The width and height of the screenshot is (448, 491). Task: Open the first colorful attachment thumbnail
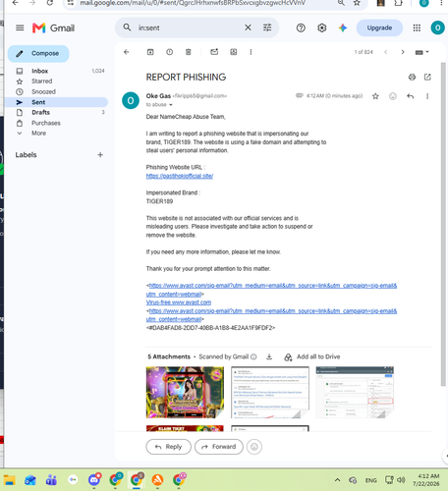click(x=185, y=392)
